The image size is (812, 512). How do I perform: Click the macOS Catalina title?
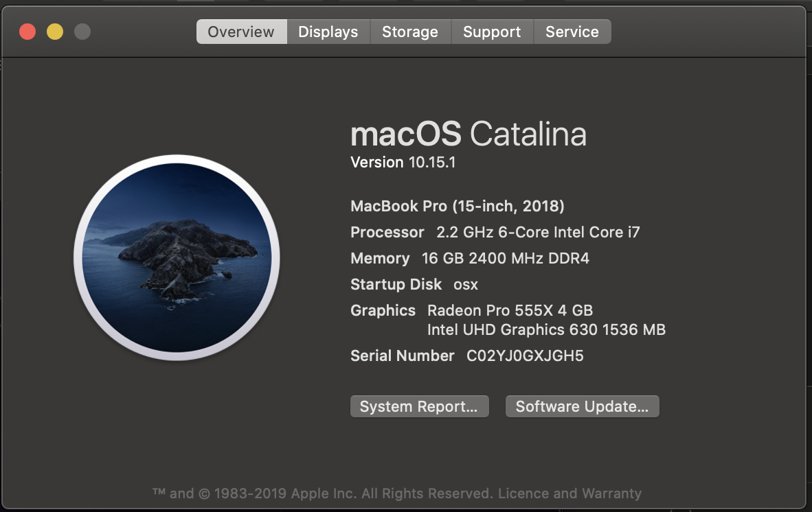tap(469, 134)
